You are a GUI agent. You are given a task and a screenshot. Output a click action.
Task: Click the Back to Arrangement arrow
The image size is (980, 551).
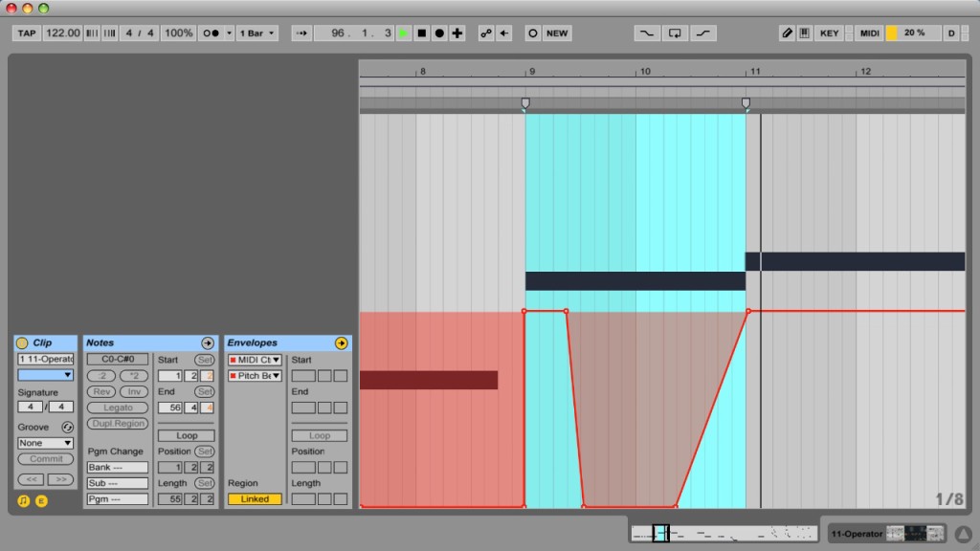(504, 33)
